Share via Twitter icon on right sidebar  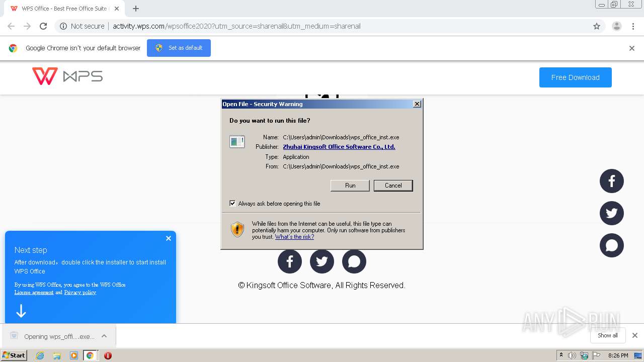612,213
